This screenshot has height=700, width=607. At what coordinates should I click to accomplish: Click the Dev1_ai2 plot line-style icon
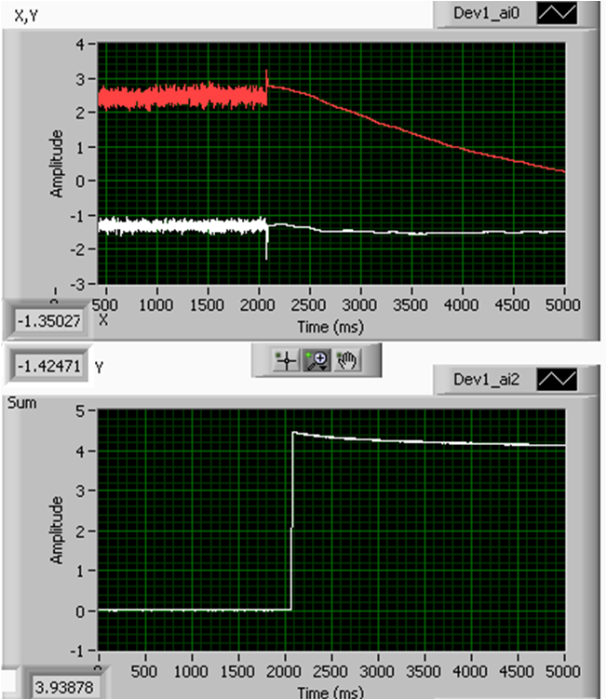point(564,379)
